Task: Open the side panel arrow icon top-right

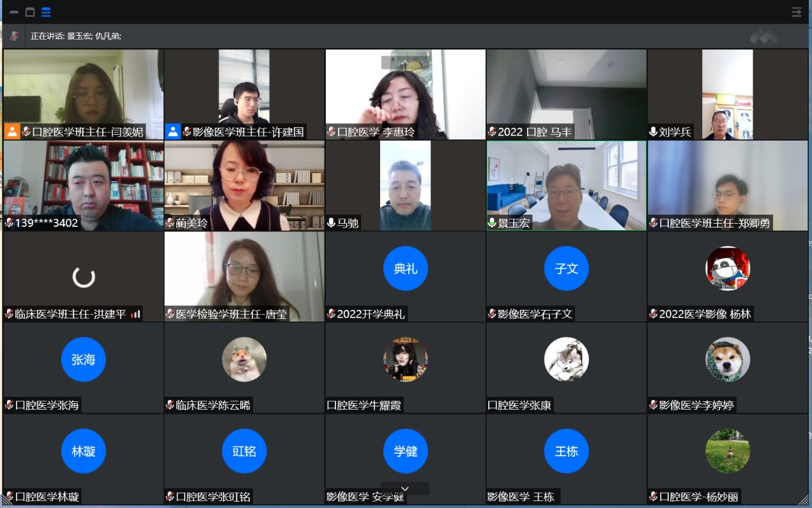Action: point(797,12)
